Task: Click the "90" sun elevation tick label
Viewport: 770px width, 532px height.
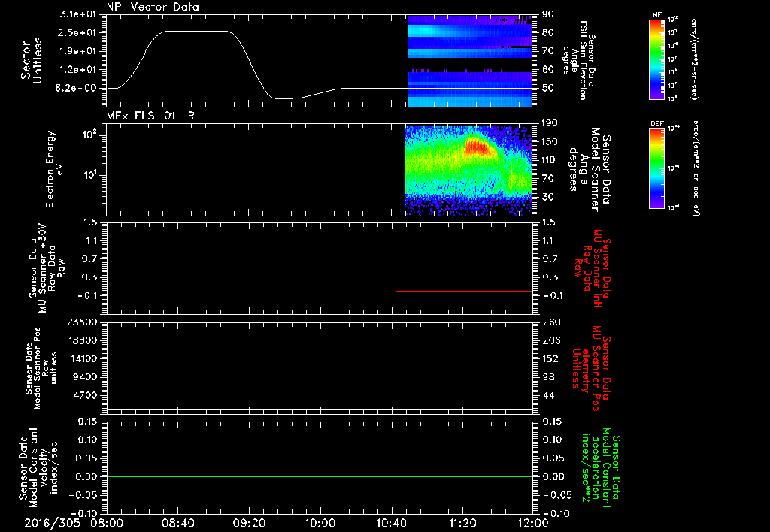Action: (548, 14)
